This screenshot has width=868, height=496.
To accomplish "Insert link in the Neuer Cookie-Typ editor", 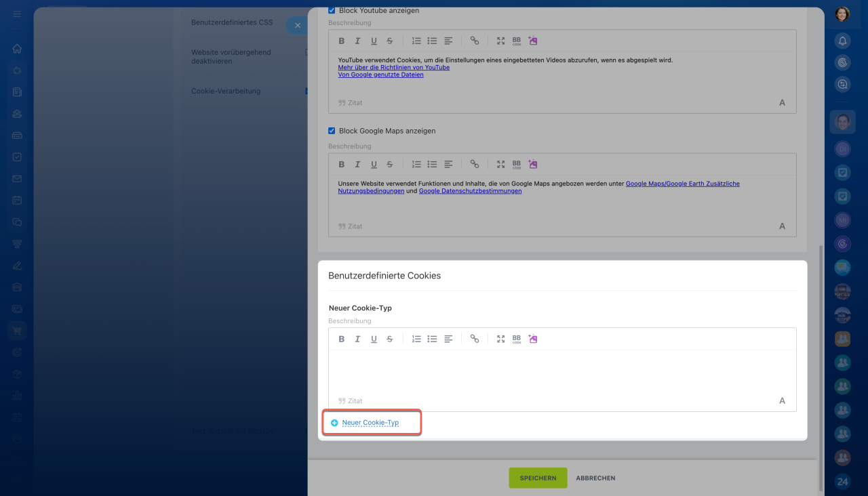I will 475,339.
